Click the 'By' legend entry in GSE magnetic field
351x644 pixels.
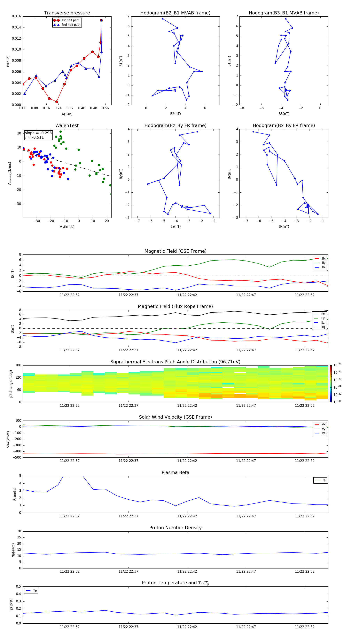320,263
